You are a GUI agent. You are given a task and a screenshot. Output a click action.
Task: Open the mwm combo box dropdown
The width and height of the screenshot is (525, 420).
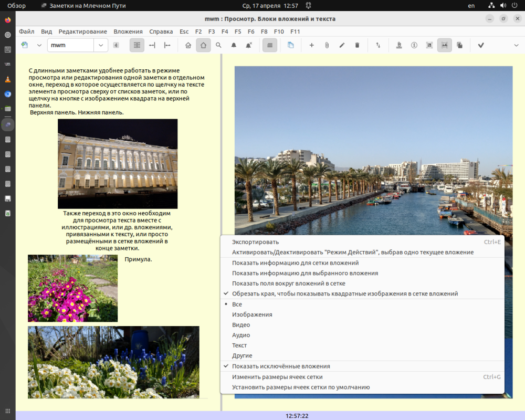click(101, 45)
